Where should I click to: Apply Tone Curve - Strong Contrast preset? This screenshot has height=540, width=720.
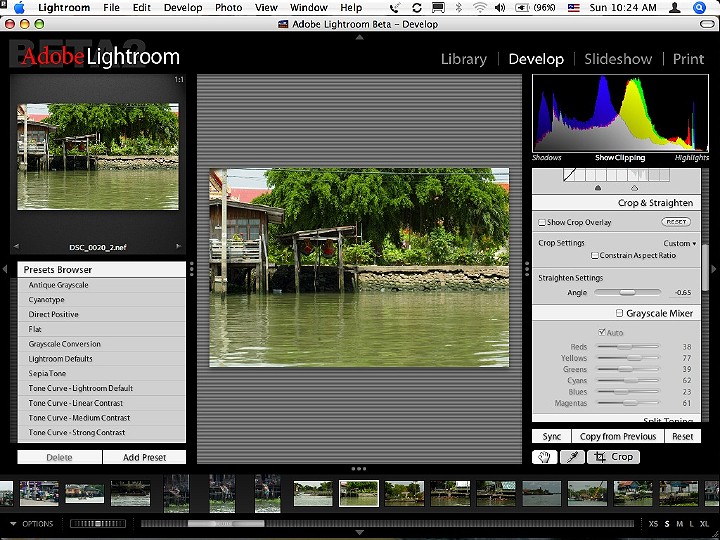(101, 433)
